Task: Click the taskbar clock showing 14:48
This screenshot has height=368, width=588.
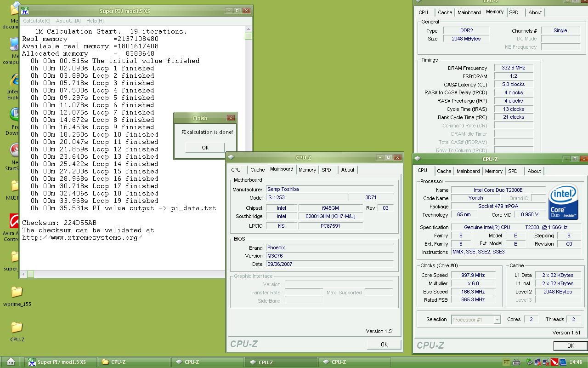Action: pyautogui.click(x=576, y=362)
